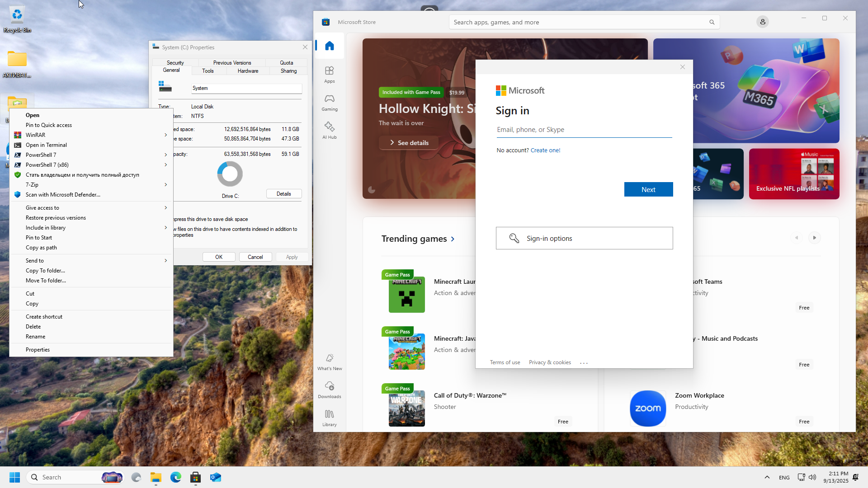Click the Minecraft Launcher game thumbnail

(407, 295)
